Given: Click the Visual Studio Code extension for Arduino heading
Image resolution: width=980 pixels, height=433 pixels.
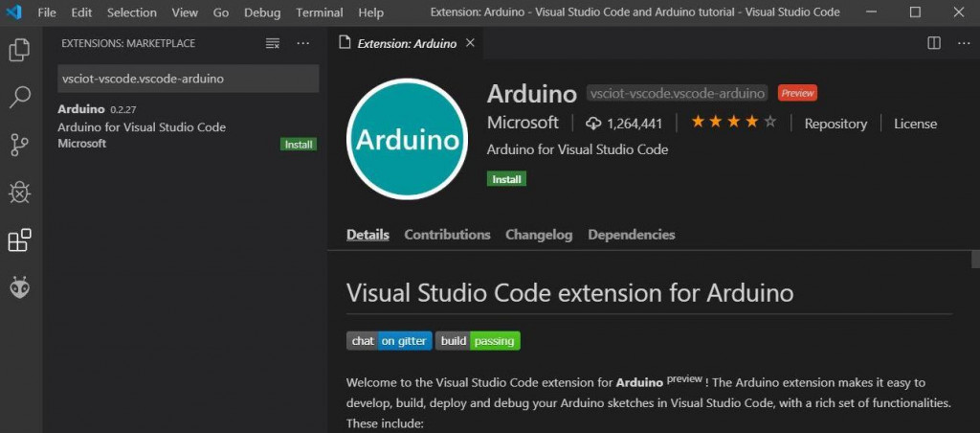Looking at the screenshot, I should (570, 293).
